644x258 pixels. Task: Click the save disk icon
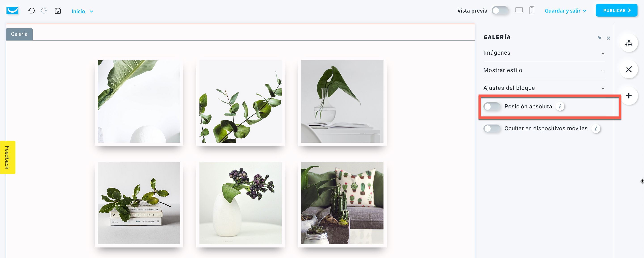coord(58,11)
